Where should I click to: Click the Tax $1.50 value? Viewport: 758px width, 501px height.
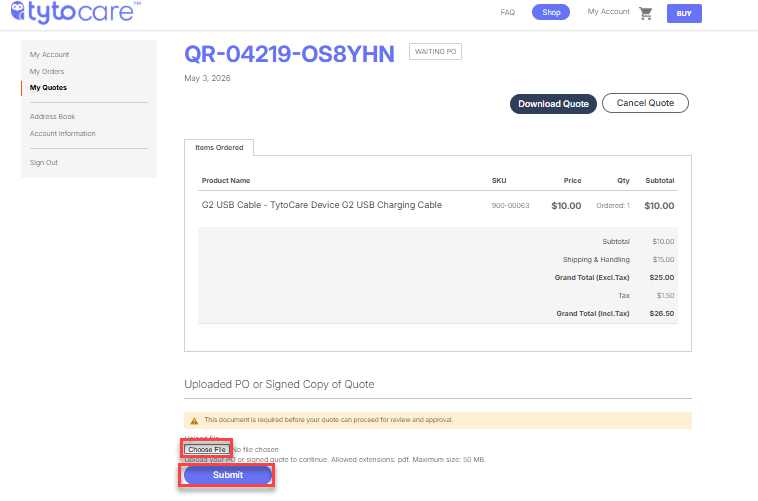coord(665,295)
